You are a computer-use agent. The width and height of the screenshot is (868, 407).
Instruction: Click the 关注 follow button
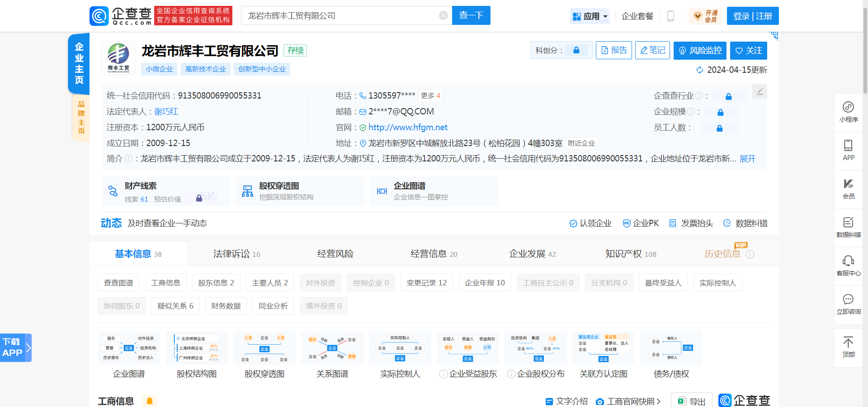[748, 50]
